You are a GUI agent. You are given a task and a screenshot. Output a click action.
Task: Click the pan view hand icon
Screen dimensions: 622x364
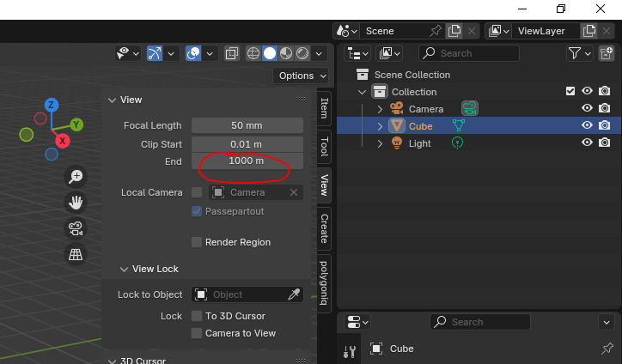pos(76,203)
